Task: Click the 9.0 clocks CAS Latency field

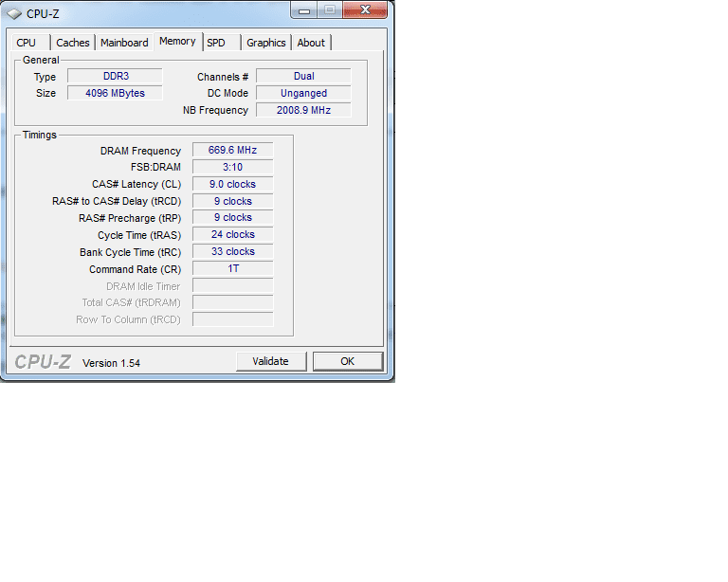Action: pos(233,184)
